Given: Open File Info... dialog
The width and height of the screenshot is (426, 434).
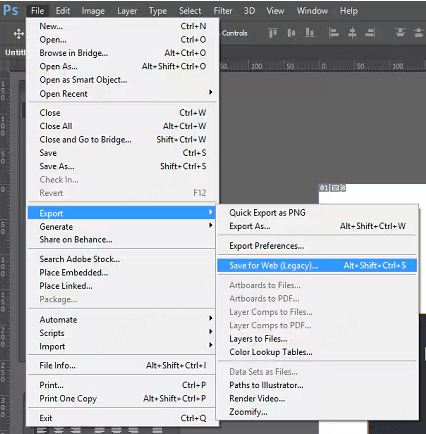Looking at the screenshot, I should [x=122, y=365].
